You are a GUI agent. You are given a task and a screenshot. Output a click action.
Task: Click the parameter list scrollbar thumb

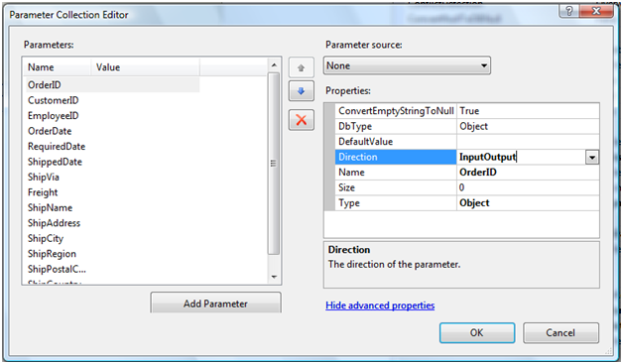pyautogui.click(x=274, y=164)
